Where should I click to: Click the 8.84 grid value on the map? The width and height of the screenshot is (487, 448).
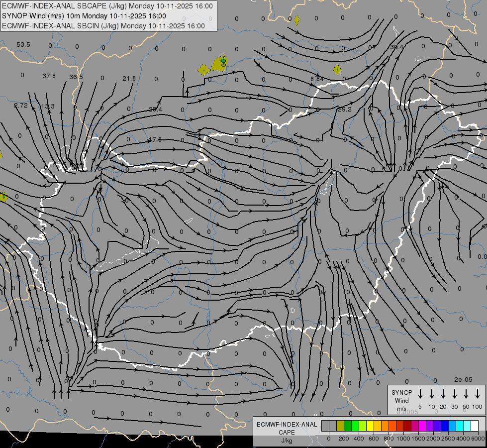[x=317, y=79]
